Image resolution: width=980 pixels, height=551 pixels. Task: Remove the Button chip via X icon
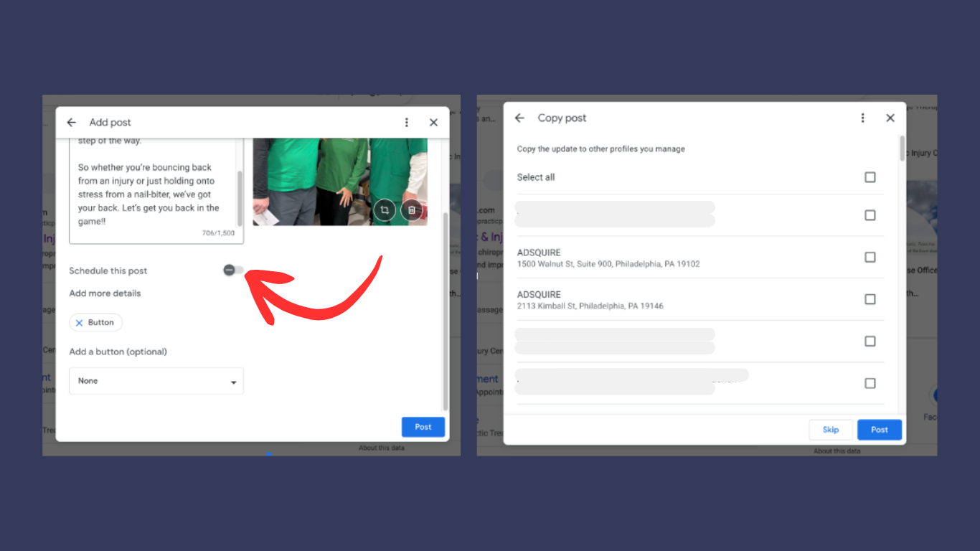[80, 323]
